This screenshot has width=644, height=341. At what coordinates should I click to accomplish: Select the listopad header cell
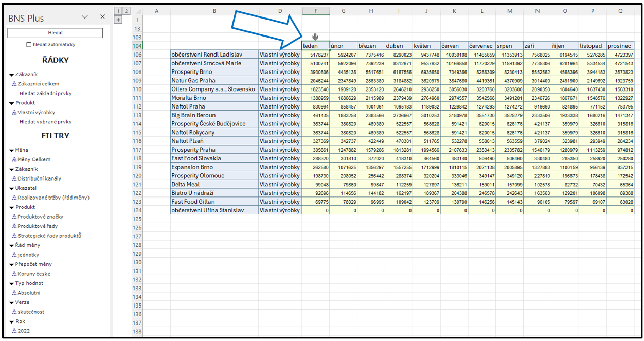click(593, 46)
